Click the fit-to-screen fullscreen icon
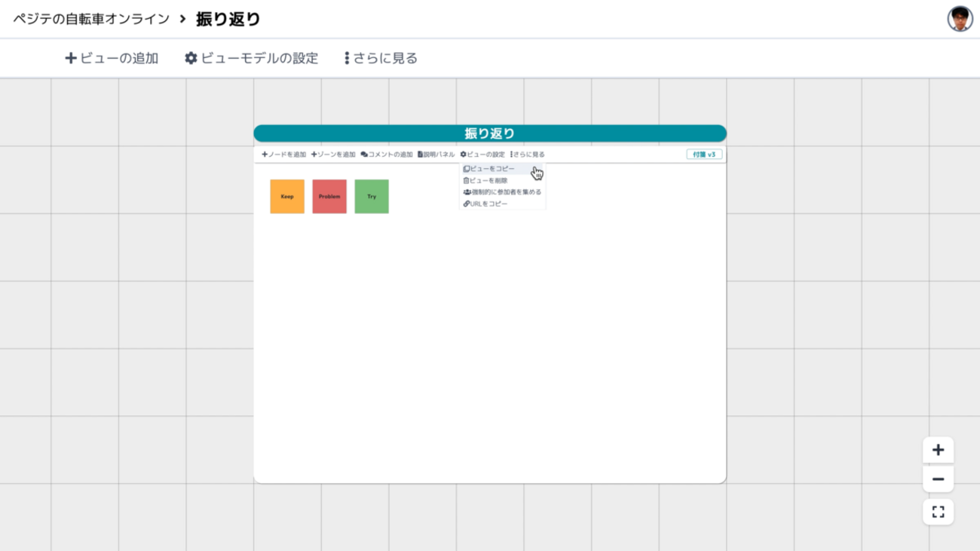 (x=938, y=513)
